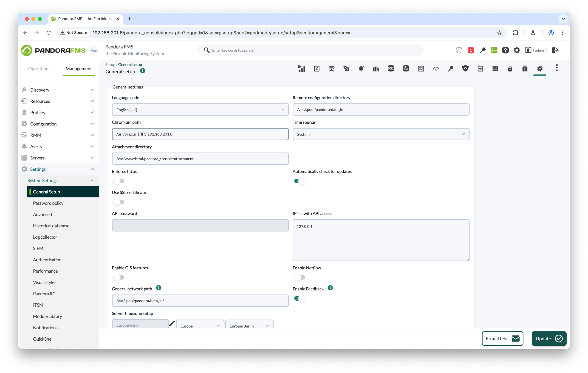Screen dimensions: 588x373
Task: Switch to the Management tab
Action: (79, 69)
